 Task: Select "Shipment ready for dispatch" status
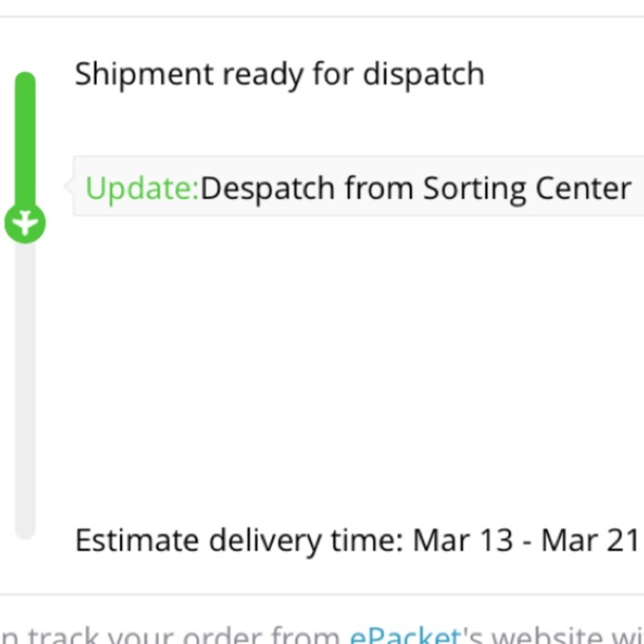[279, 74]
